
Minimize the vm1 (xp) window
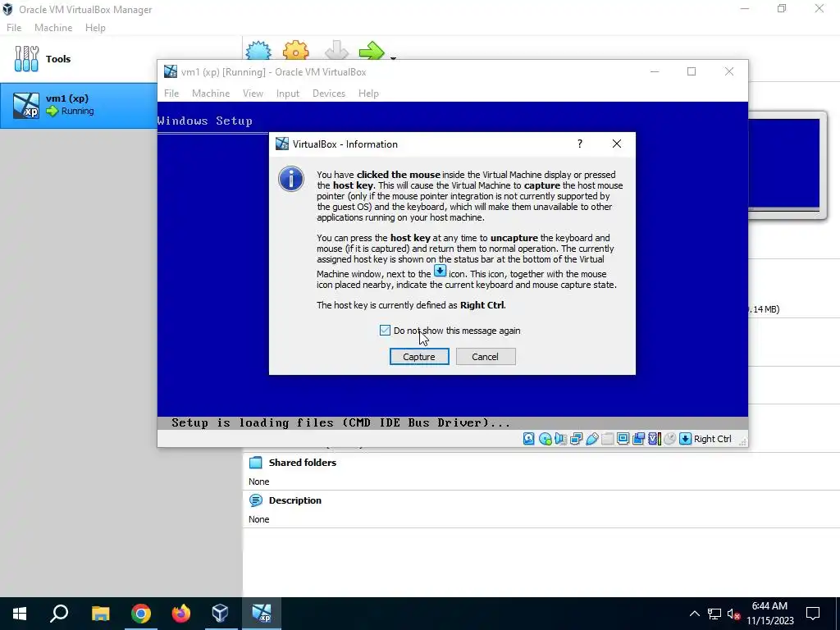pyautogui.click(x=655, y=72)
